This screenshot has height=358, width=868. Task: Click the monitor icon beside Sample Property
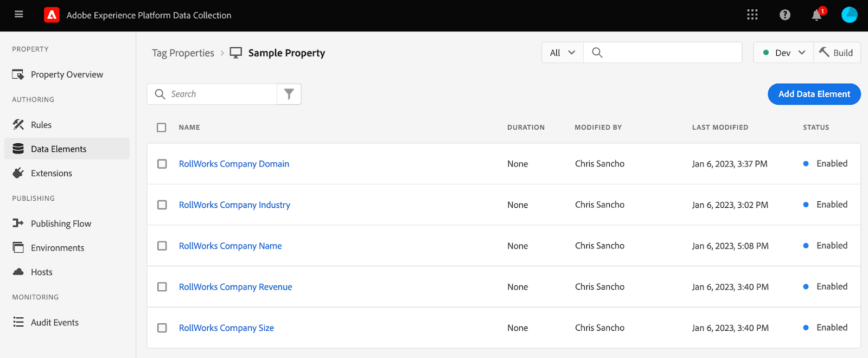(236, 53)
